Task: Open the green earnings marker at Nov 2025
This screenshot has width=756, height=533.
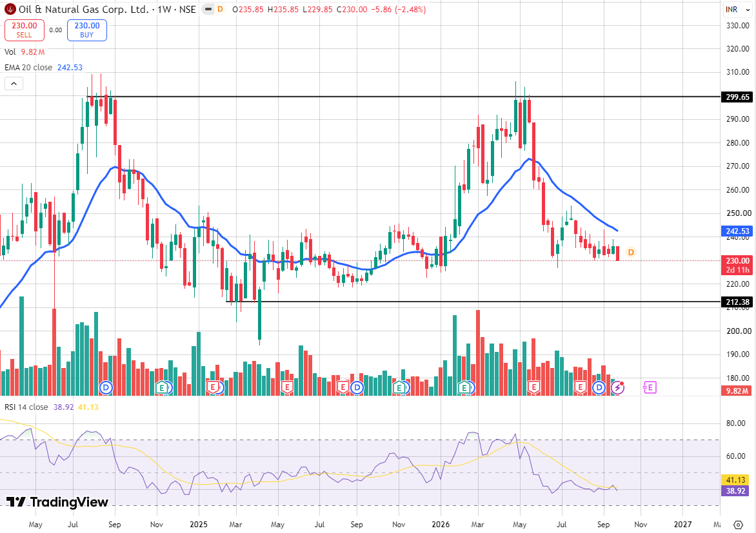Action: tap(399, 387)
